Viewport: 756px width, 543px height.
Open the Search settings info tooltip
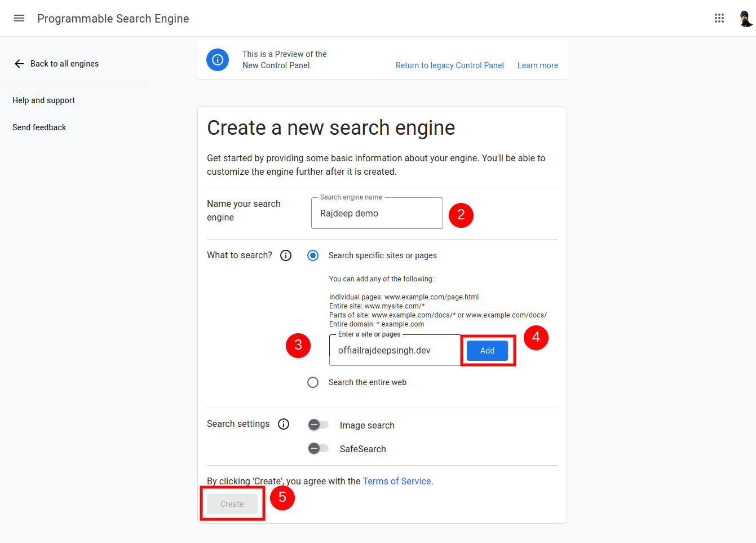click(x=284, y=423)
